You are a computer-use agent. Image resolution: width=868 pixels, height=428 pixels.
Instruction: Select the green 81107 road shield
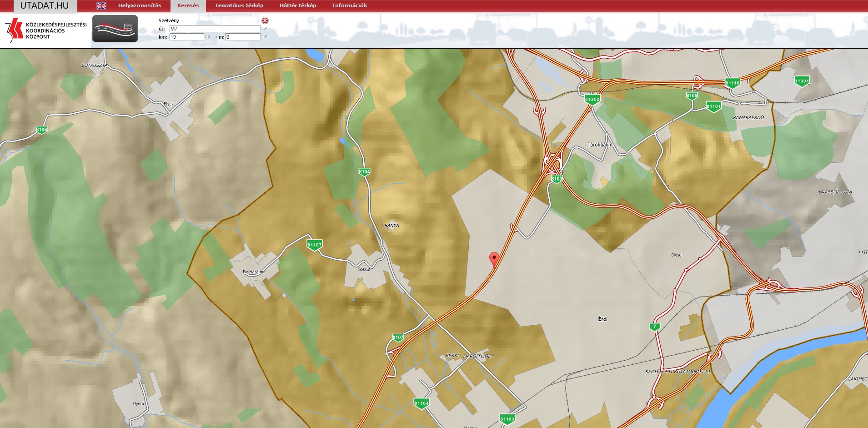(314, 245)
